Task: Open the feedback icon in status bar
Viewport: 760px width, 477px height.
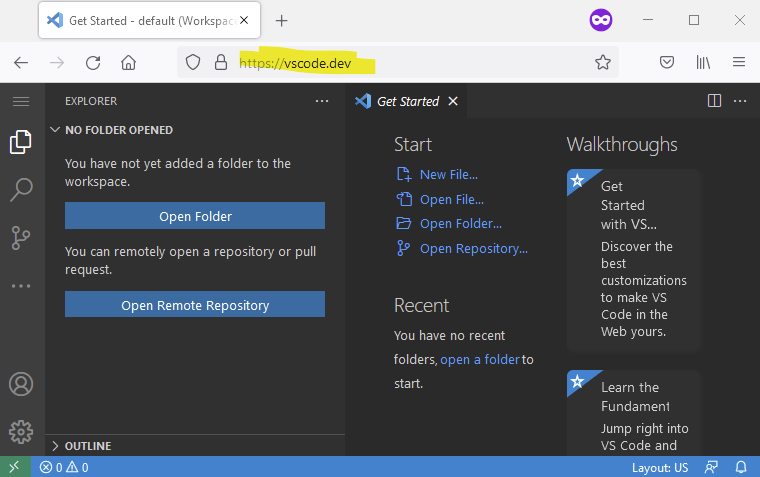Action: coord(711,467)
